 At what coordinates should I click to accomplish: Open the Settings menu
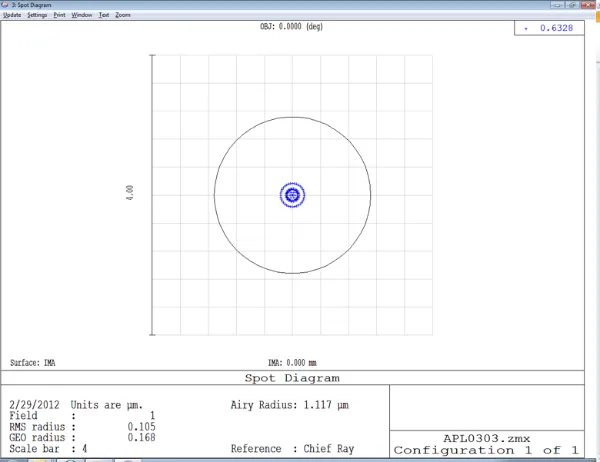(x=37, y=16)
